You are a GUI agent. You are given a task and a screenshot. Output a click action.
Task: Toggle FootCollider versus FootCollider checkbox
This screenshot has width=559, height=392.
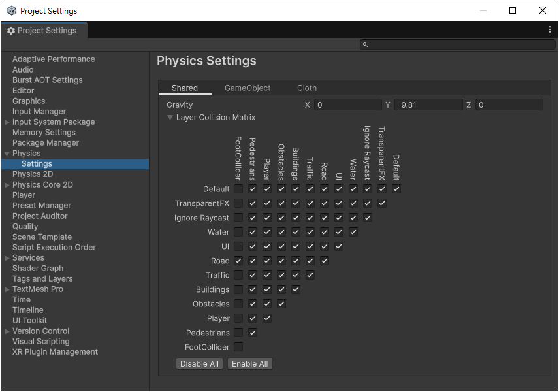(x=238, y=347)
